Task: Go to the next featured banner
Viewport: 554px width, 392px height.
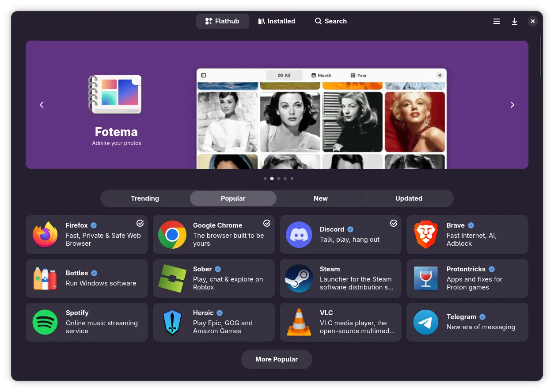Action: tap(512, 105)
